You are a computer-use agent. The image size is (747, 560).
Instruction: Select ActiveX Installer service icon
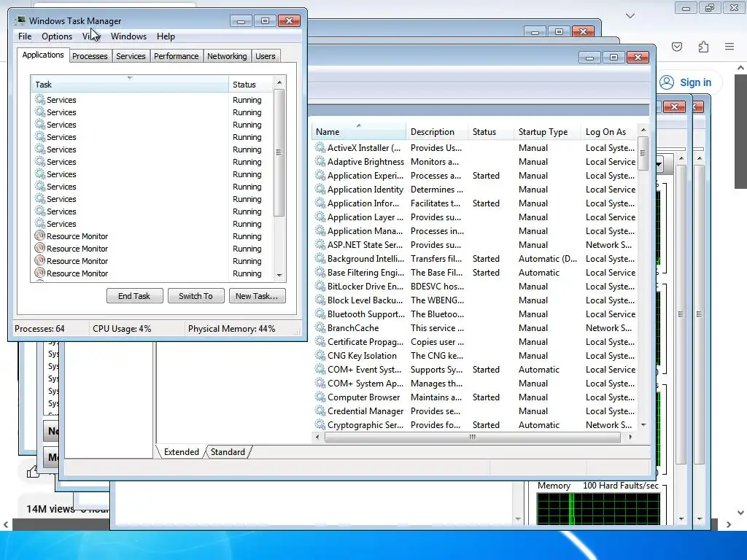320,147
